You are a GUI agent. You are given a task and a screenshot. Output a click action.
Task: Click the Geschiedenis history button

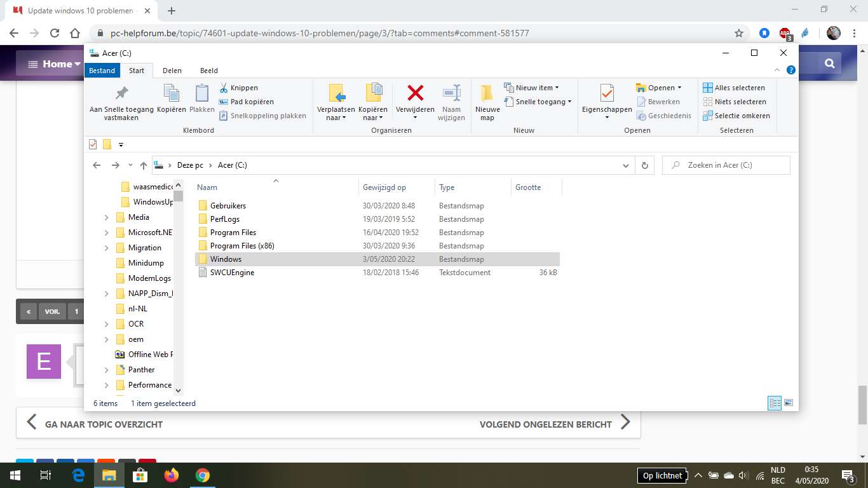663,116
